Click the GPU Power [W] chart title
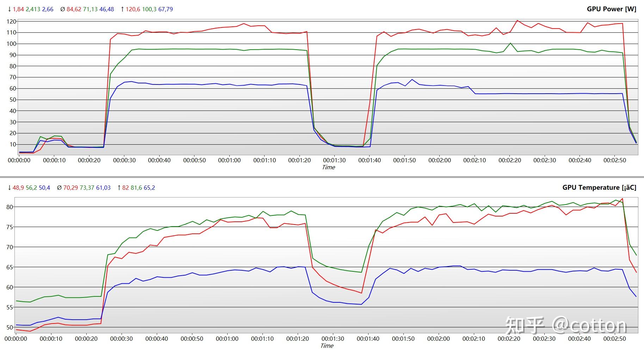 tap(612, 9)
